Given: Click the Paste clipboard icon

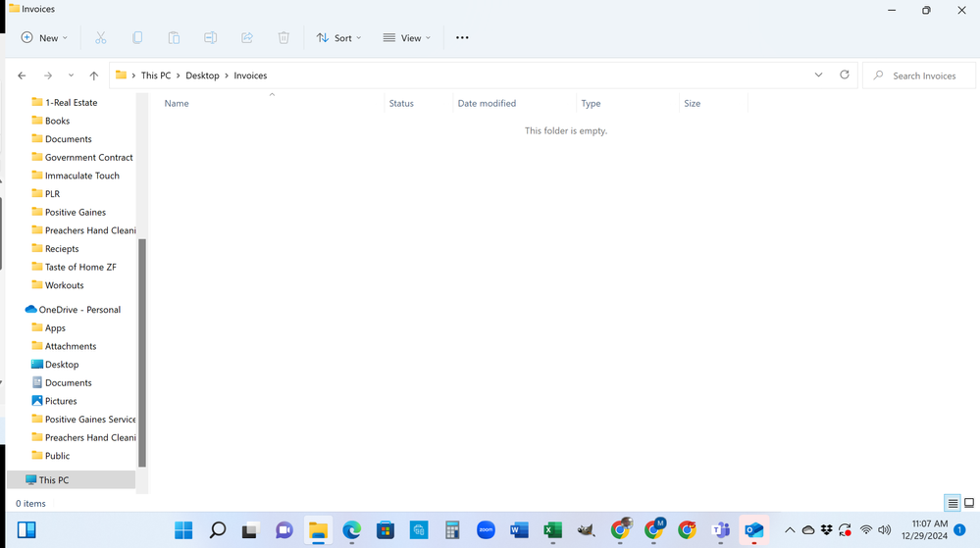Looking at the screenshot, I should 174,38.
